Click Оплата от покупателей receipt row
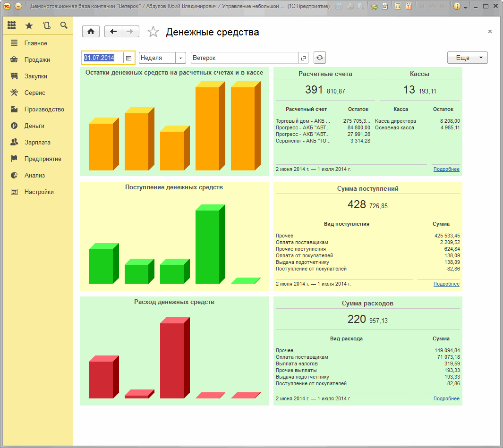Screen dimensions: 503x448 (367, 255)
